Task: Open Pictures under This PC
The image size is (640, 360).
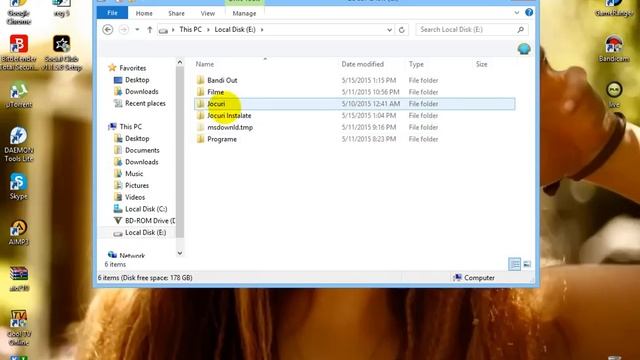Action: [x=137, y=185]
